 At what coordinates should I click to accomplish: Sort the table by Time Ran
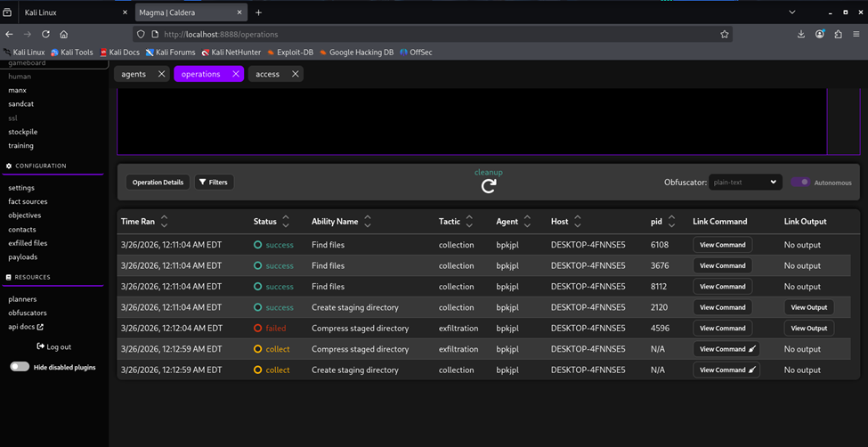(x=164, y=221)
